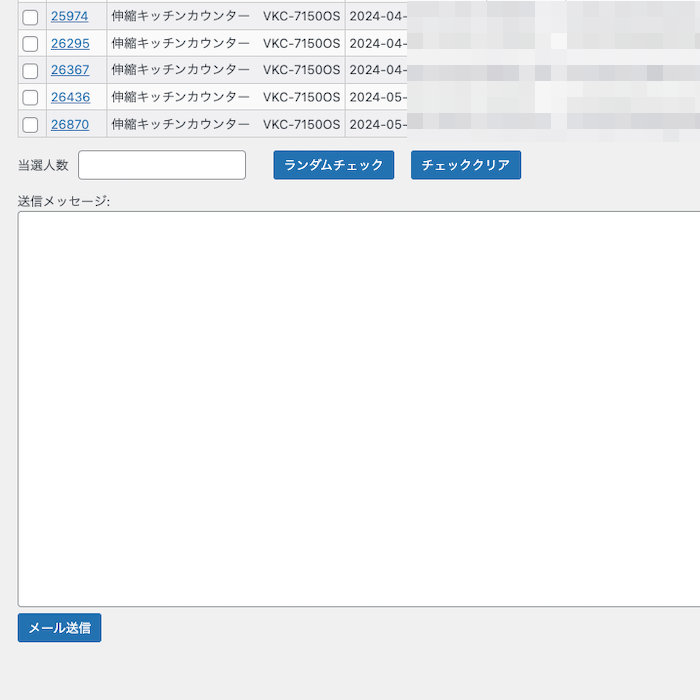Click the 伸縮キッチンカウンター cell in row 26436
700x700 pixels.
point(181,97)
